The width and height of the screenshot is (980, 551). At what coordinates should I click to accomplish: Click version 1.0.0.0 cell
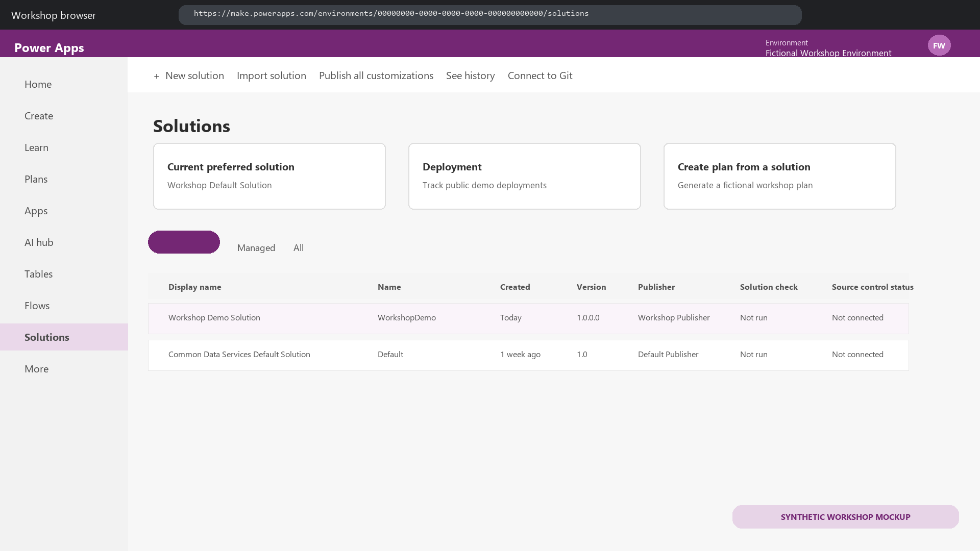click(588, 317)
